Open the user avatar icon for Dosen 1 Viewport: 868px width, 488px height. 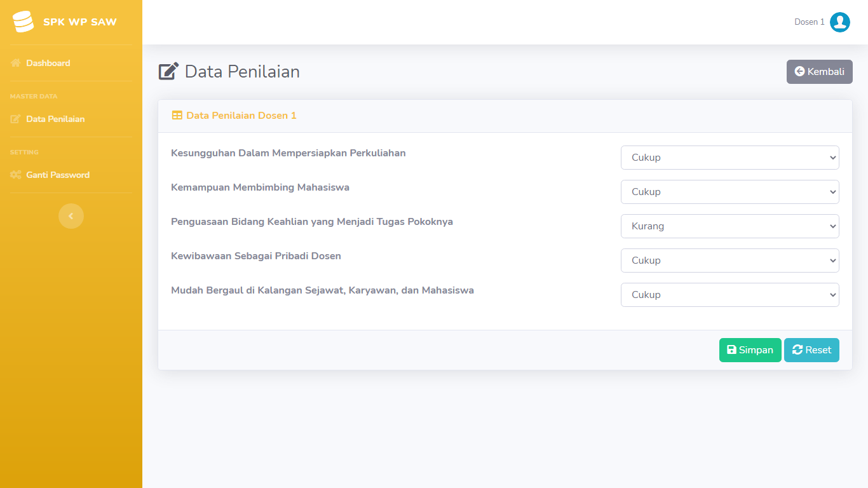pyautogui.click(x=839, y=22)
